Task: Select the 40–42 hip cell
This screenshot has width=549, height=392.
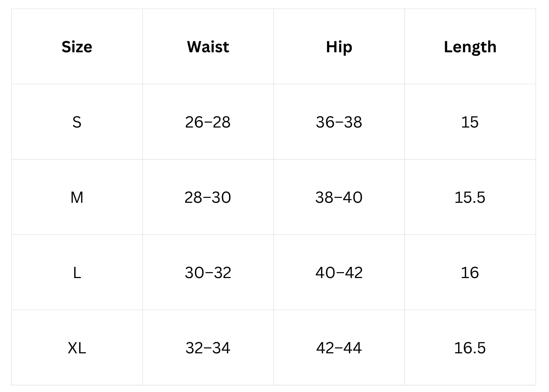Action: (x=339, y=272)
